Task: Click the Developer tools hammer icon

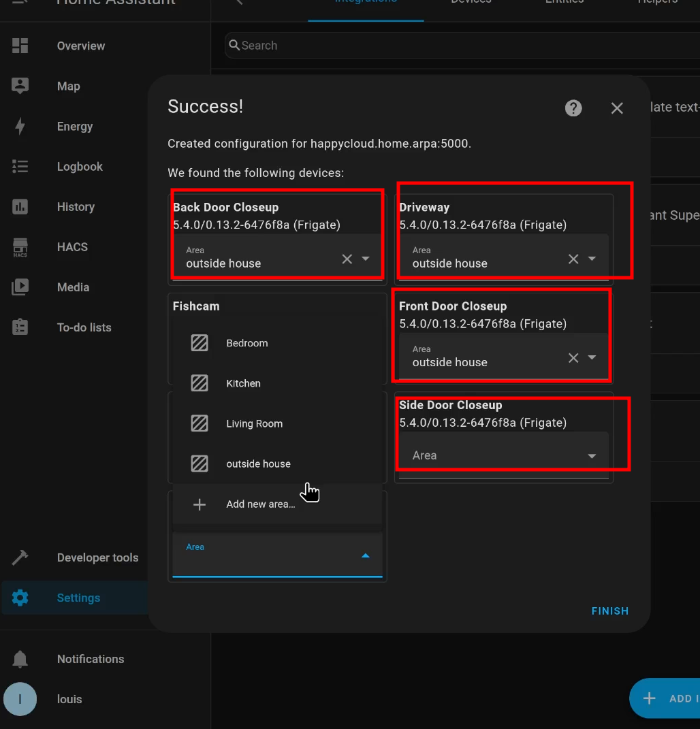Action: click(20, 557)
